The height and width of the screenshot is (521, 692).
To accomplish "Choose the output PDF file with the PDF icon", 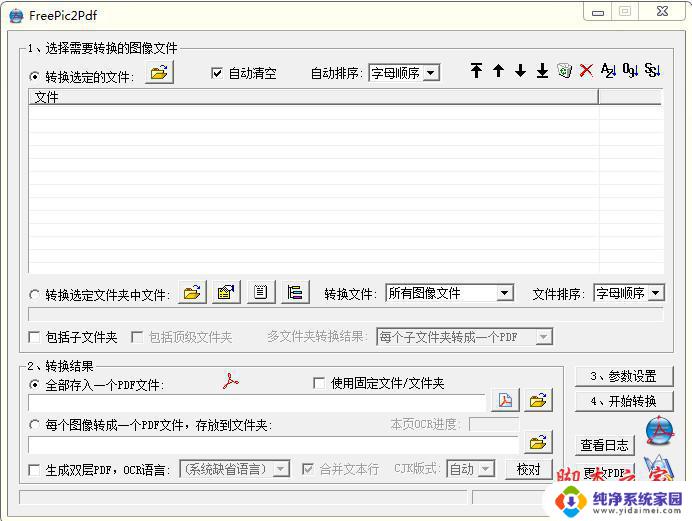I will pos(505,400).
